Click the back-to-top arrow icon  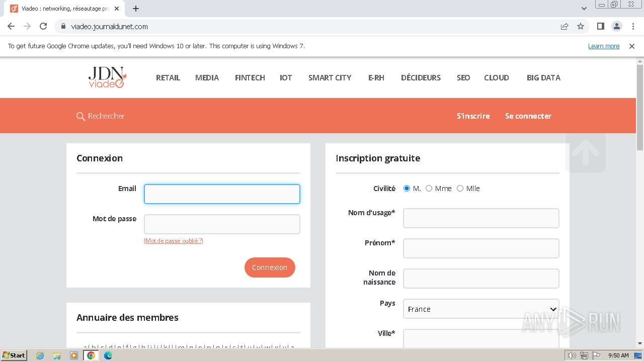click(586, 153)
